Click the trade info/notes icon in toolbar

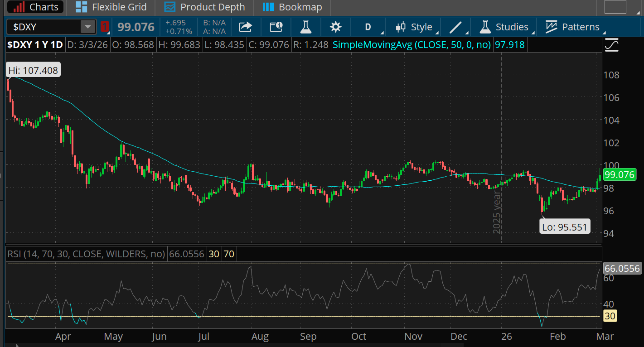point(276,27)
